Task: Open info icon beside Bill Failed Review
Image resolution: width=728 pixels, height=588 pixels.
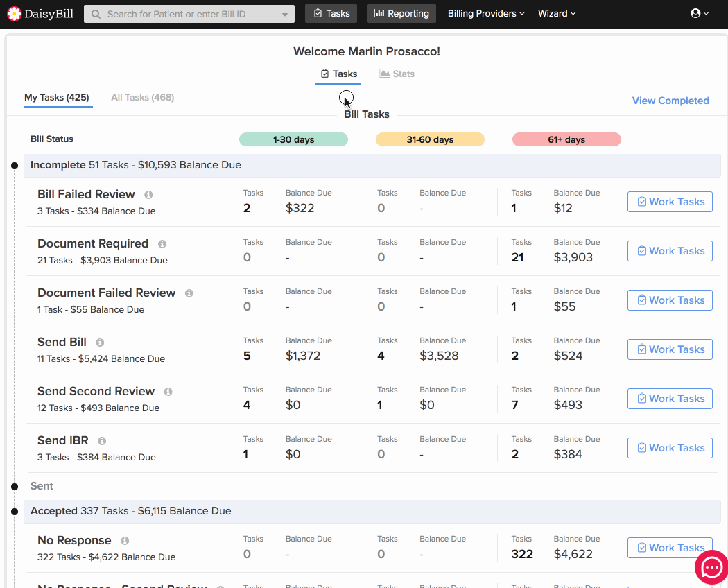Action: [x=148, y=195]
